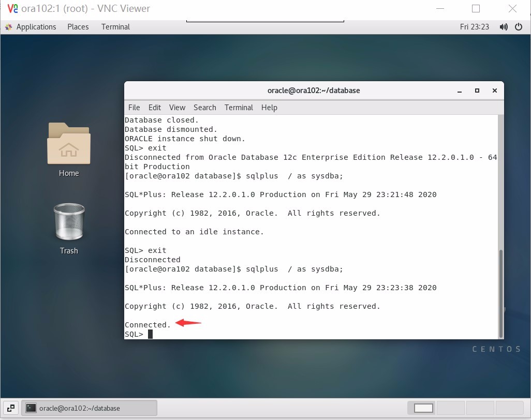Click the terminal title oracle@ora102:~/database

tap(314, 91)
